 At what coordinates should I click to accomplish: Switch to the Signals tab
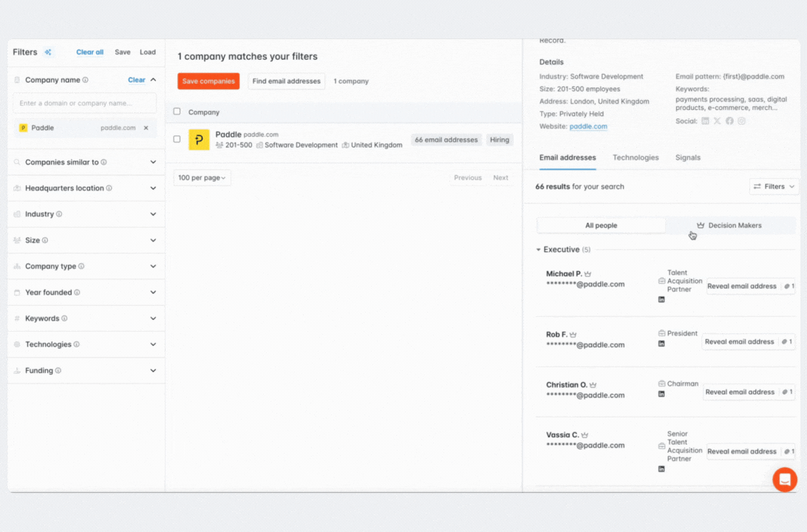(x=687, y=157)
